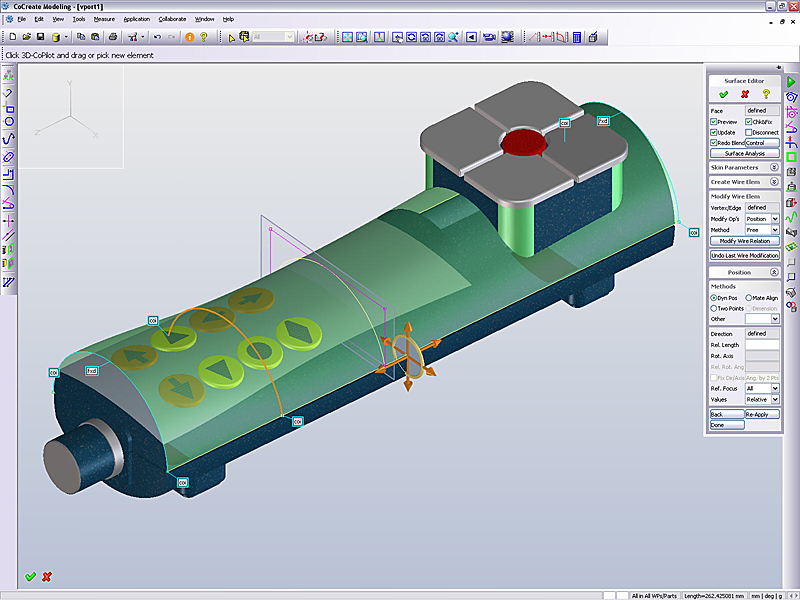800x600 pixels.
Task: Select the rectangle sketch tool
Action: 9,107
